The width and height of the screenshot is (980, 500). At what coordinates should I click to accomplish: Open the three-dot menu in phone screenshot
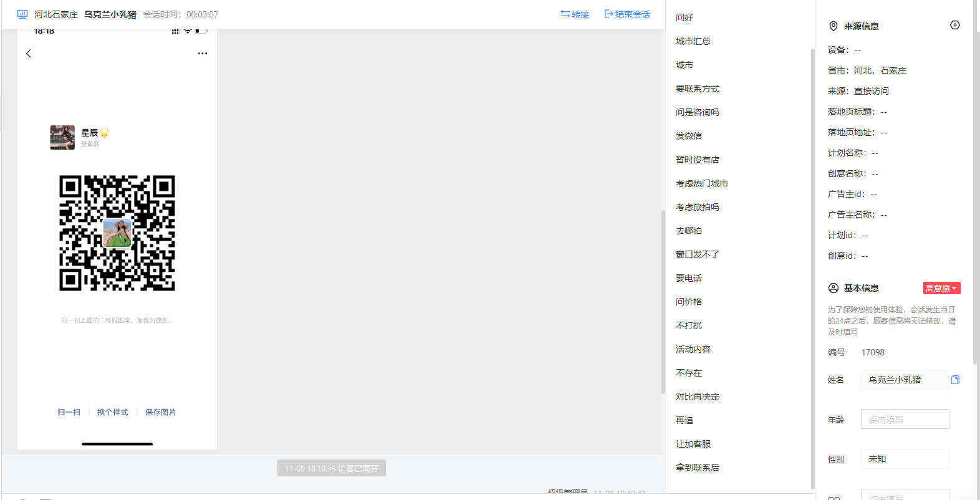(x=203, y=54)
